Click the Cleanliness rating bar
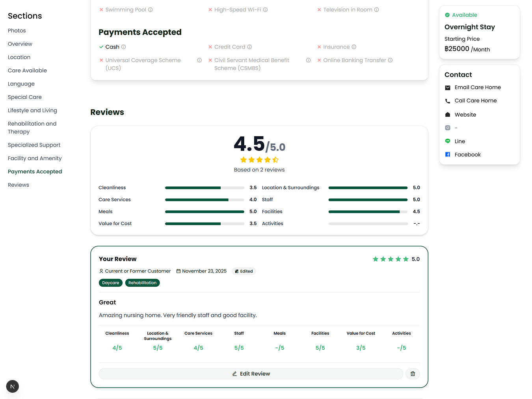The width and height of the screenshot is (532, 399). click(x=205, y=188)
